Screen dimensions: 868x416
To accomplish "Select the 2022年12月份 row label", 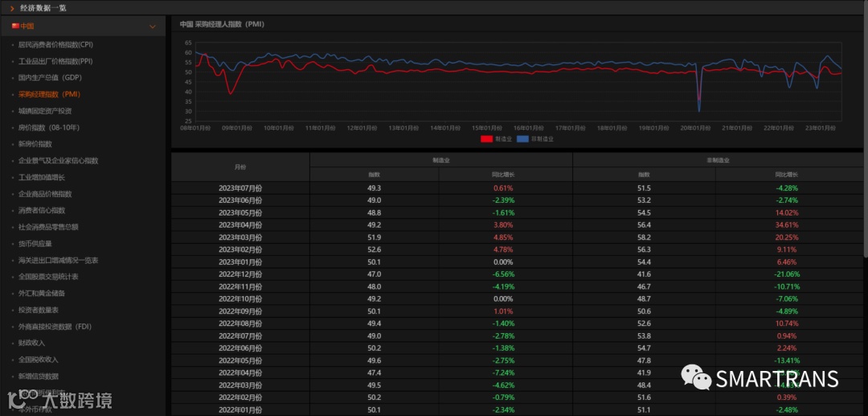I will pyautogui.click(x=240, y=274).
